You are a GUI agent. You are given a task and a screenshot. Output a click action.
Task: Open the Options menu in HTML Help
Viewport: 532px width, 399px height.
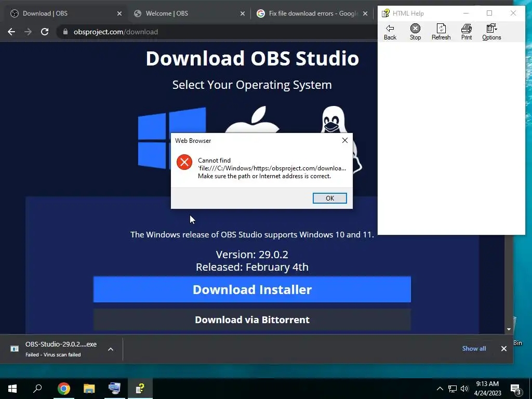coord(491,32)
